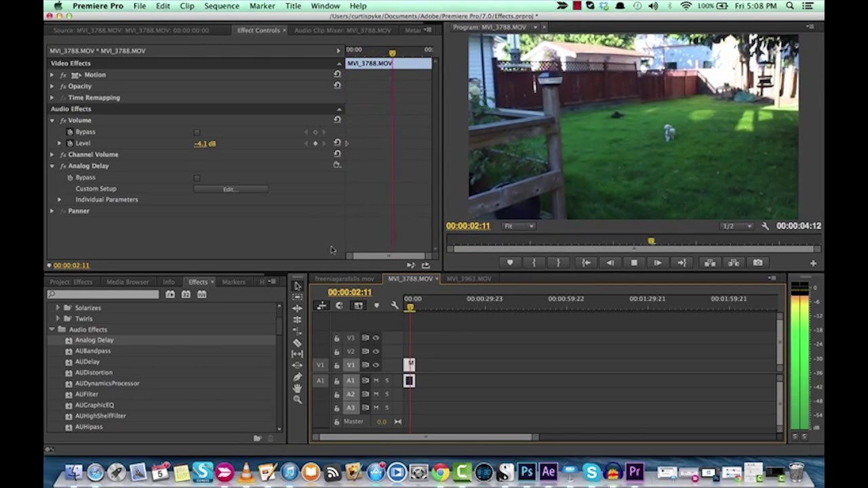Image resolution: width=868 pixels, height=488 pixels.
Task: Click Export Frame camera icon
Action: pyautogui.click(x=757, y=262)
